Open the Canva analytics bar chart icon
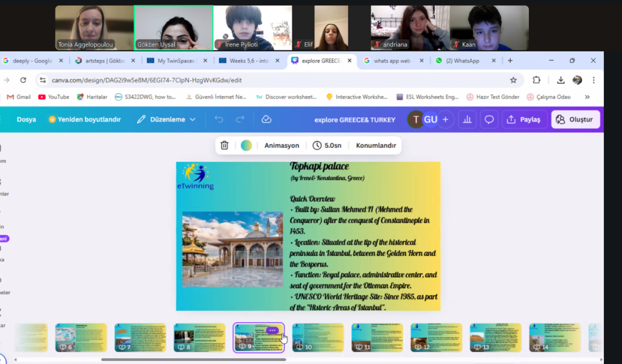622x364 pixels. 467,120
